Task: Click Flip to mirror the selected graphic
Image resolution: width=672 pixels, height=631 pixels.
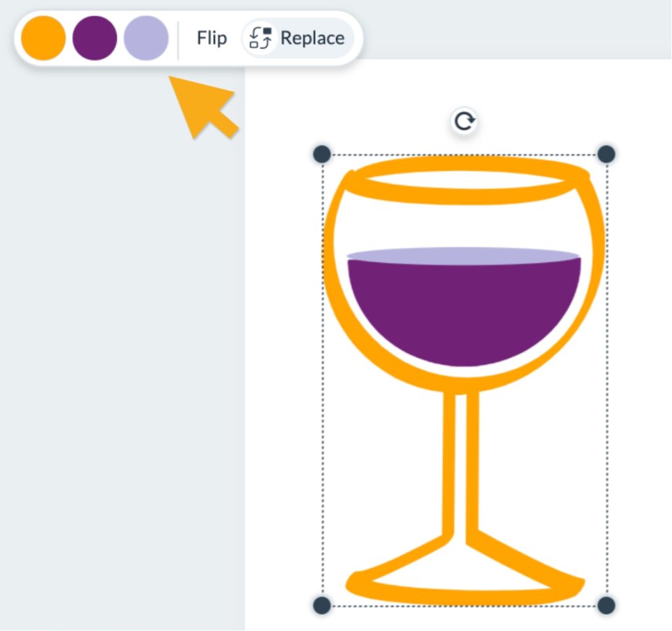Action: [211, 38]
